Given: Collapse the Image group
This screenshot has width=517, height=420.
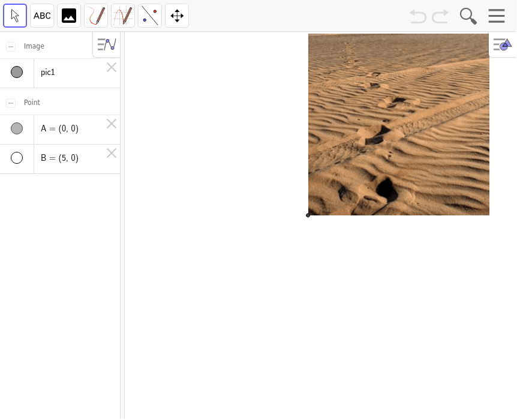Looking at the screenshot, I should point(11,47).
